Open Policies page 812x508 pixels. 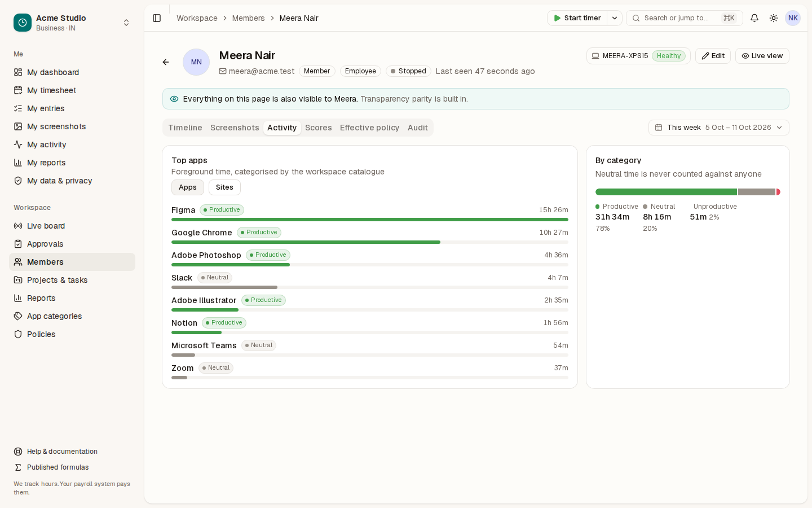[72, 334]
